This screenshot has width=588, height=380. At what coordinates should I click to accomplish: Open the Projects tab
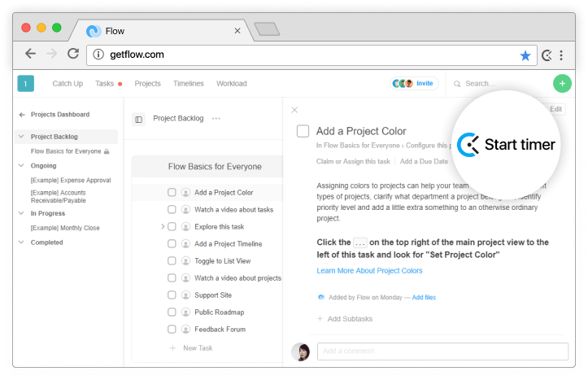point(147,84)
